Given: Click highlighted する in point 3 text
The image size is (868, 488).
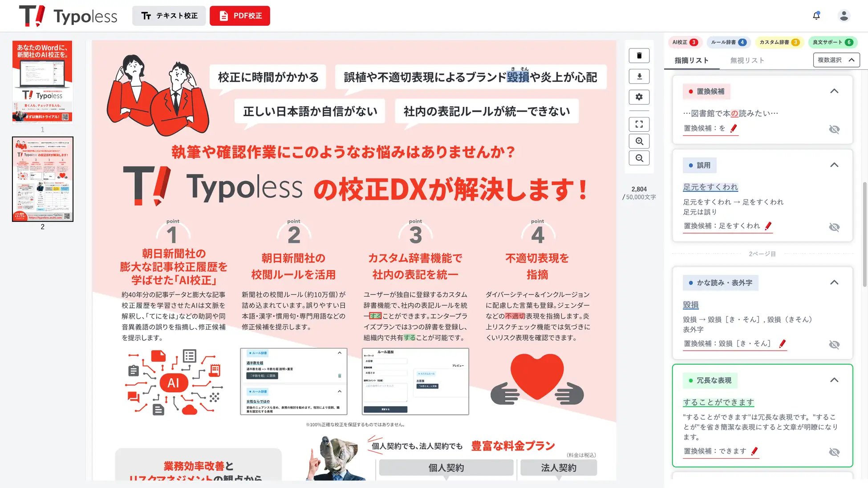Looking at the screenshot, I should tap(375, 316).
